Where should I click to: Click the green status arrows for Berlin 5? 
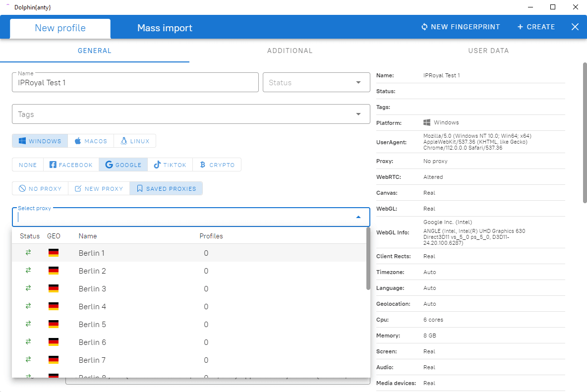click(x=28, y=324)
